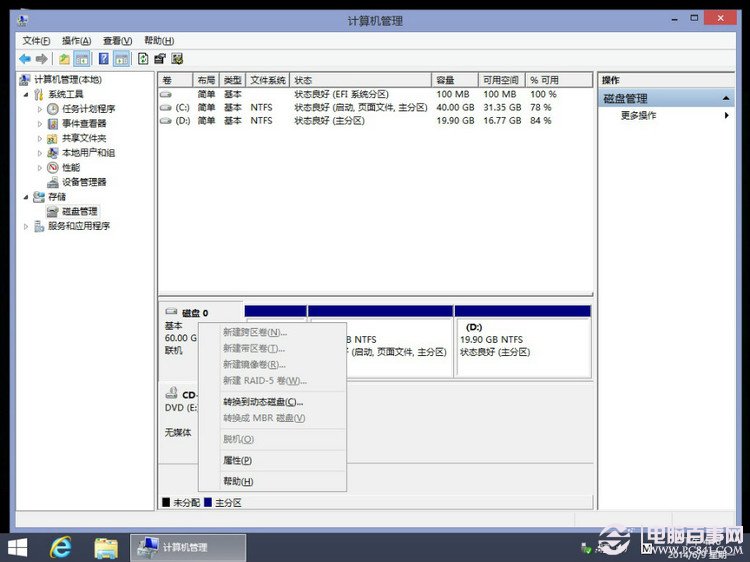Select 磁盘管理 tree item

coord(79,211)
